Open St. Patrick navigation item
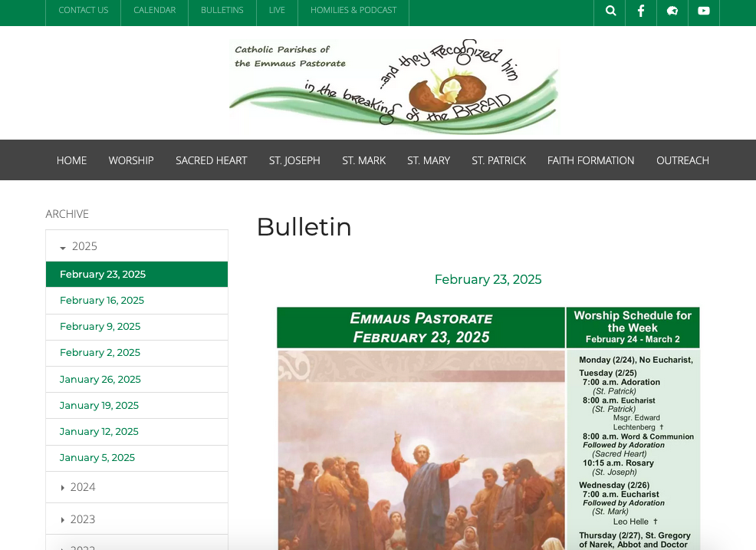The height and width of the screenshot is (550, 756). (498, 160)
